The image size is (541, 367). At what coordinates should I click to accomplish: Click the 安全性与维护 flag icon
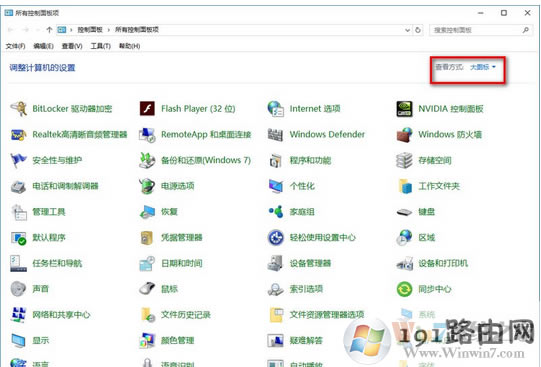pyautogui.click(x=18, y=160)
